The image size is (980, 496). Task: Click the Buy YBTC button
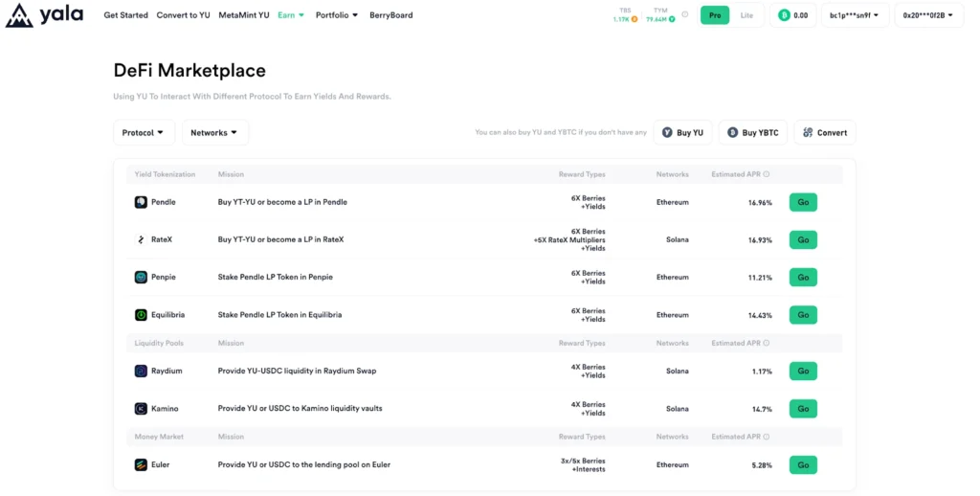point(753,132)
